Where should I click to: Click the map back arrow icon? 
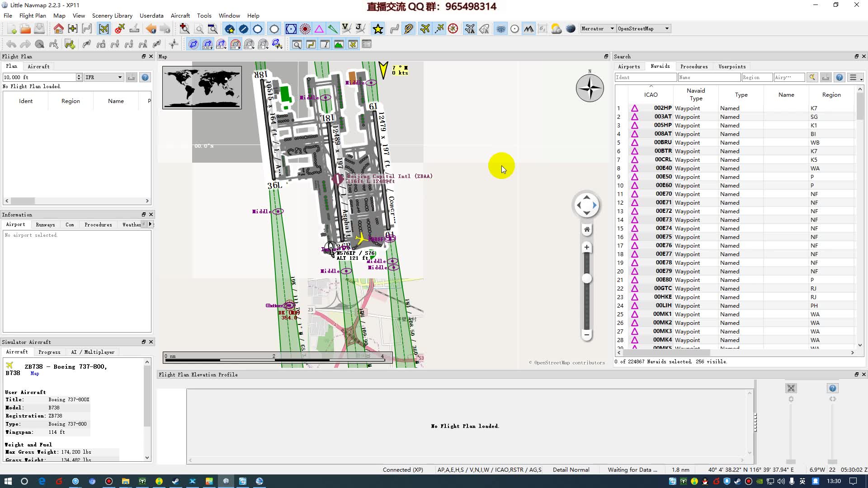coord(151,29)
